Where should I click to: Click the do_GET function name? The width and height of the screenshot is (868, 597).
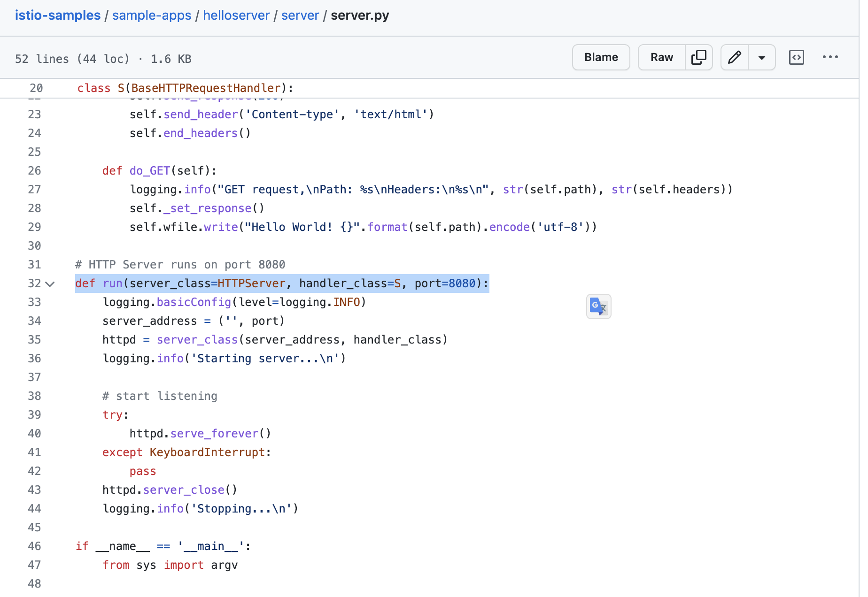pyautogui.click(x=149, y=171)
